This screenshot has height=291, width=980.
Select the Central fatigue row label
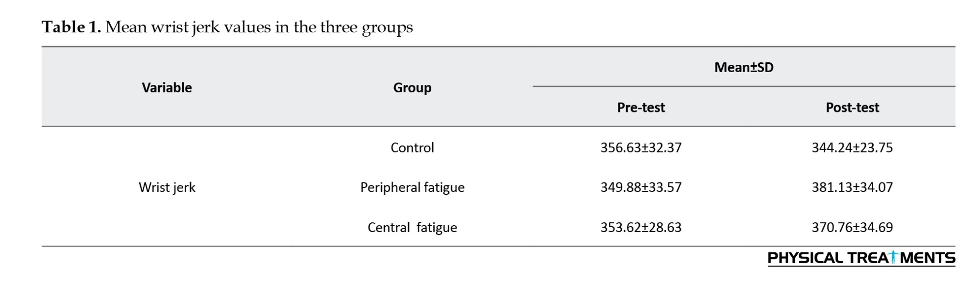click(412, 227)
